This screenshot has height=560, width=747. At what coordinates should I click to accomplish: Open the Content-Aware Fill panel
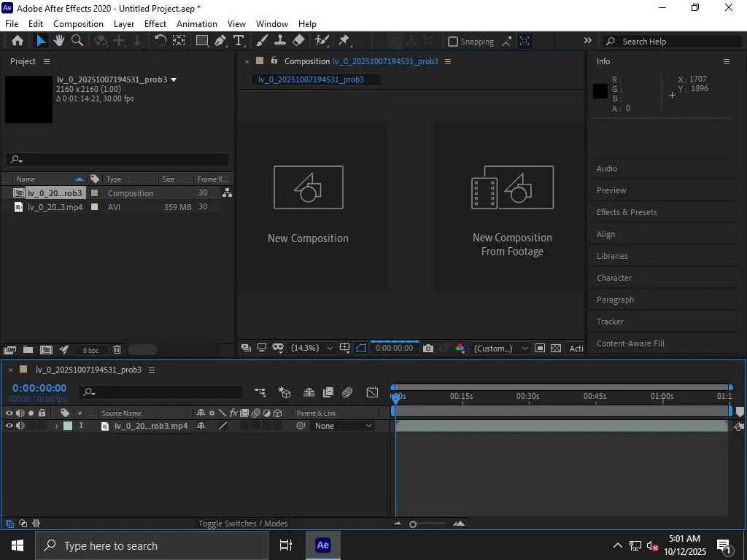(x=630, y=343)
